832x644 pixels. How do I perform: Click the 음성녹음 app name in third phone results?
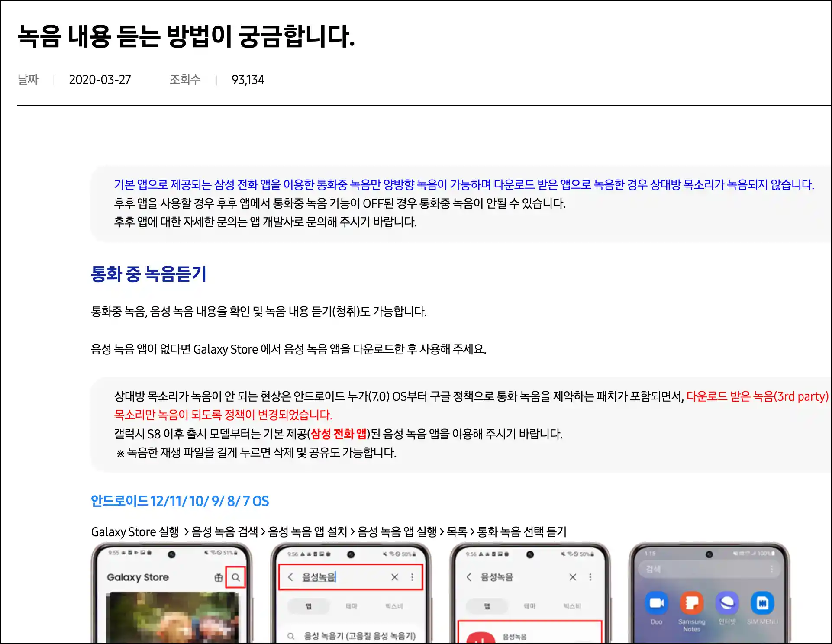click(x=515, y=637)
